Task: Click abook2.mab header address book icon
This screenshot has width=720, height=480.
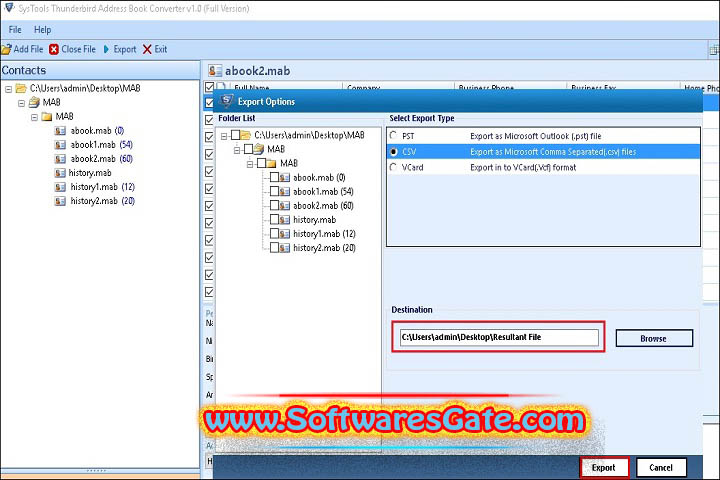Action: click(214, 71)
